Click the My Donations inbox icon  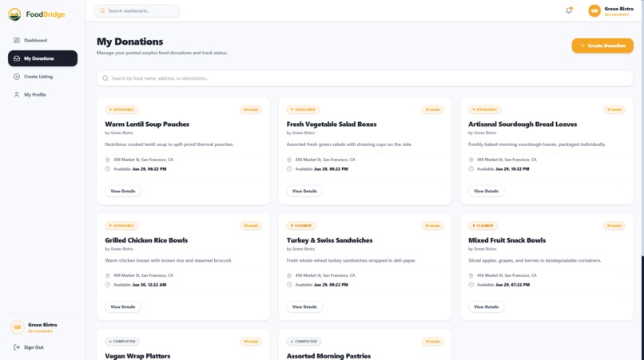[17, 58]
